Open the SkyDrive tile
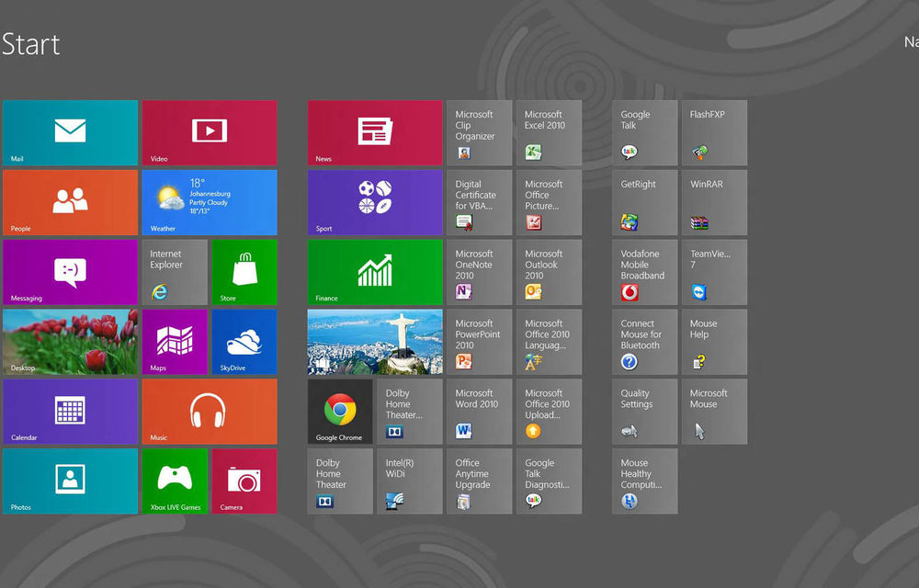 (x=244, y=342)
